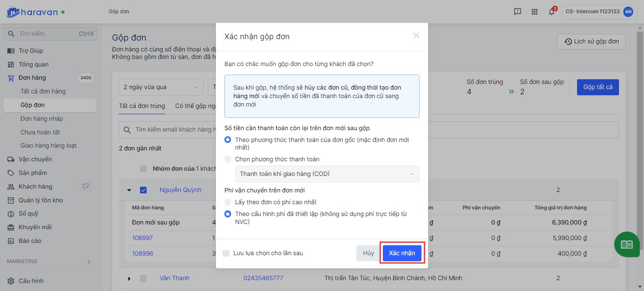Click the Cấu hình gear icon
Image resolution: width=644 pixels, height=291 pixels.
(x=11, y=281)
